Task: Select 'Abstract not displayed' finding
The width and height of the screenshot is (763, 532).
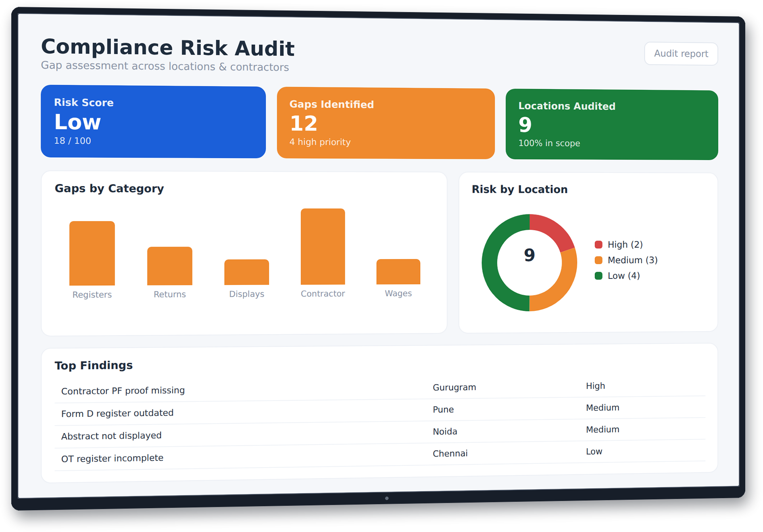Action: [x=111, y=436]
